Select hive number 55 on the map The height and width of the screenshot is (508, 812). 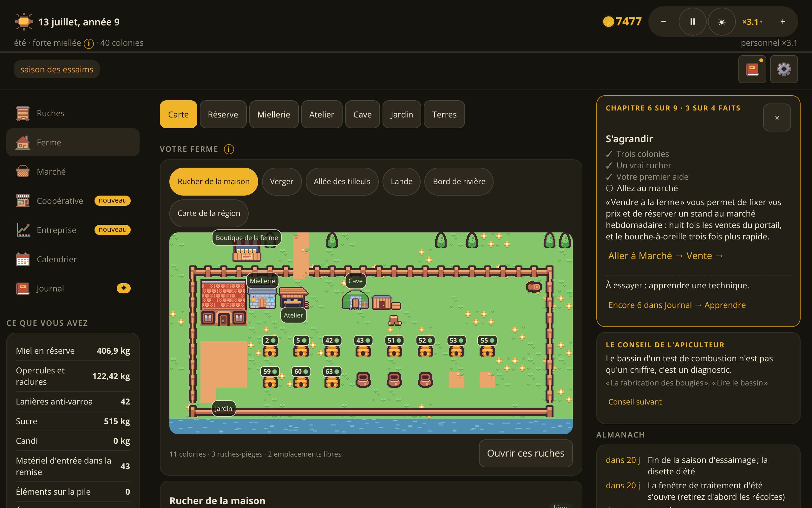[x=487, y=346]
